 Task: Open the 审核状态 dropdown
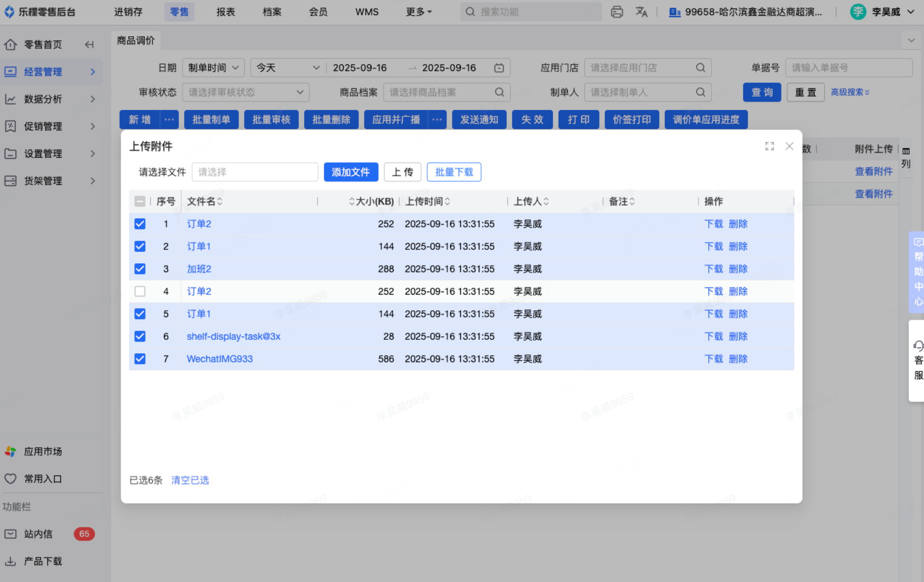(246, 92)
